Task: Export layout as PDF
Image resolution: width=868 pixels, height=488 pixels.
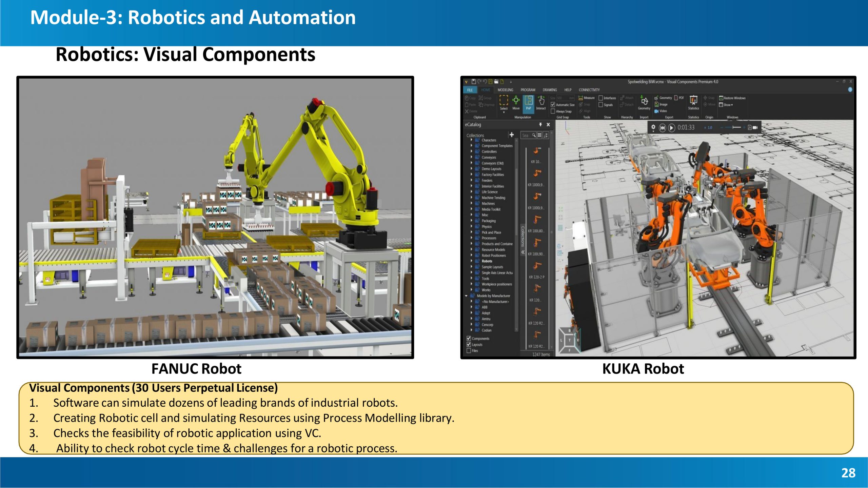Action: click(679, 98)
